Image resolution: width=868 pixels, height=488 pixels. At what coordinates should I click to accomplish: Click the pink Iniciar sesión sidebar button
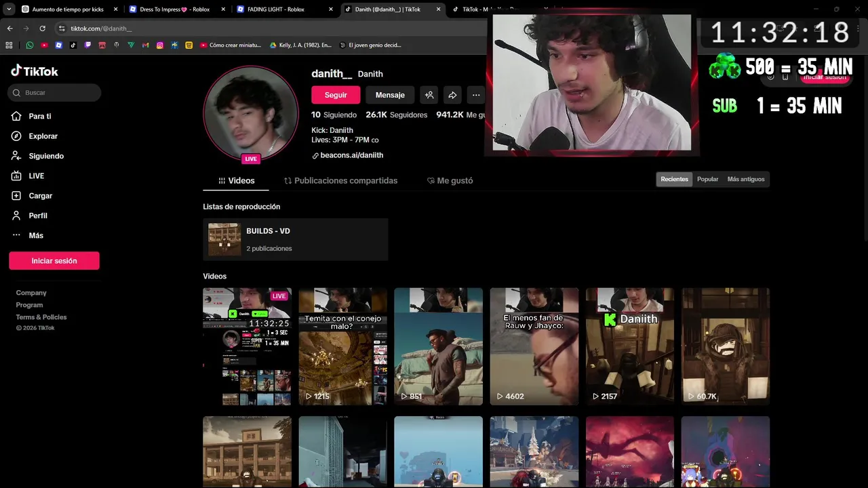pyautogui.click(x=54, y=261)
